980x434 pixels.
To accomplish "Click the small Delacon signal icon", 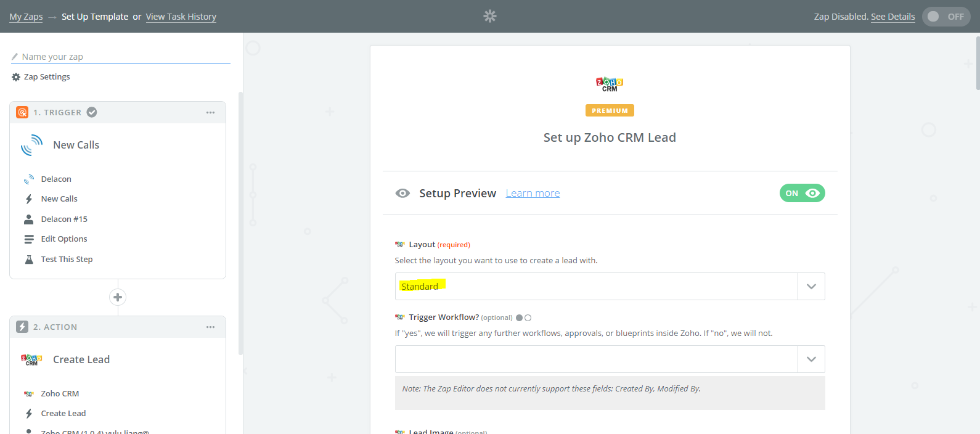I will pyautogui.click(x=29, y=179).
